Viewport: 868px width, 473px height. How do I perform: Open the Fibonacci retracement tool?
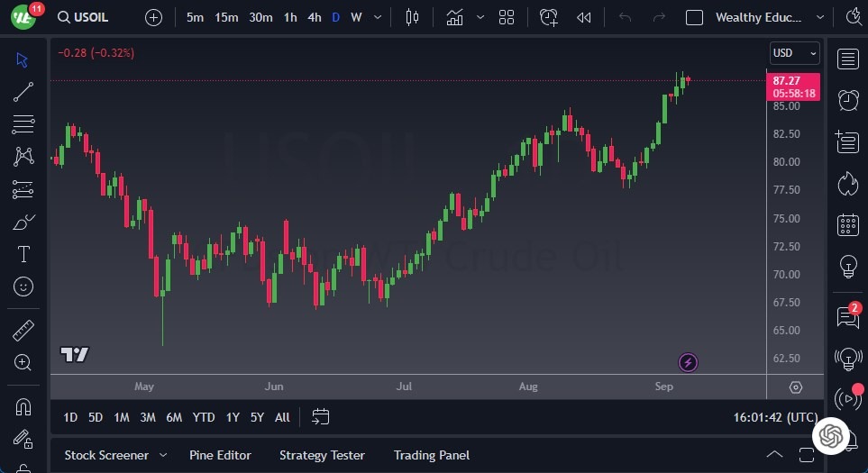pyautogui.click(x=23, y=123)
